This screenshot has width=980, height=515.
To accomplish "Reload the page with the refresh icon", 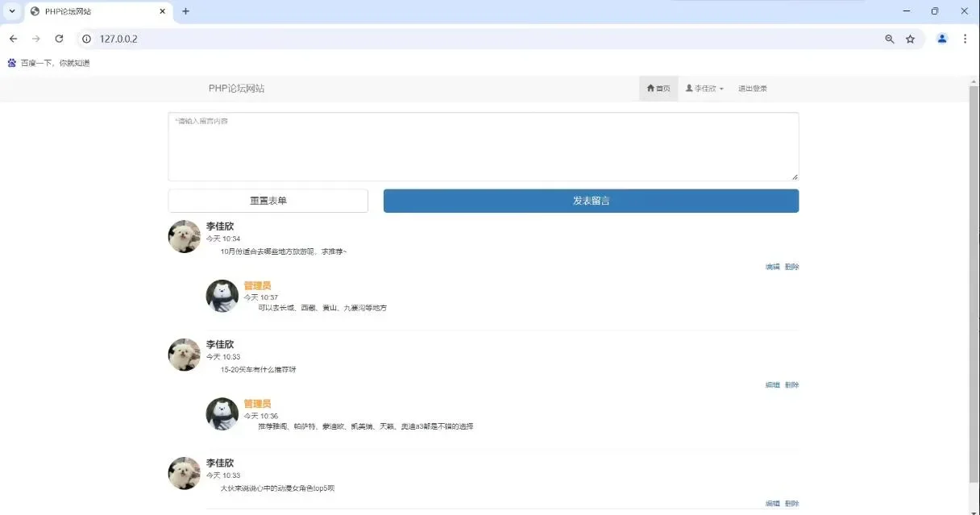I will click(x=59, y=38).
